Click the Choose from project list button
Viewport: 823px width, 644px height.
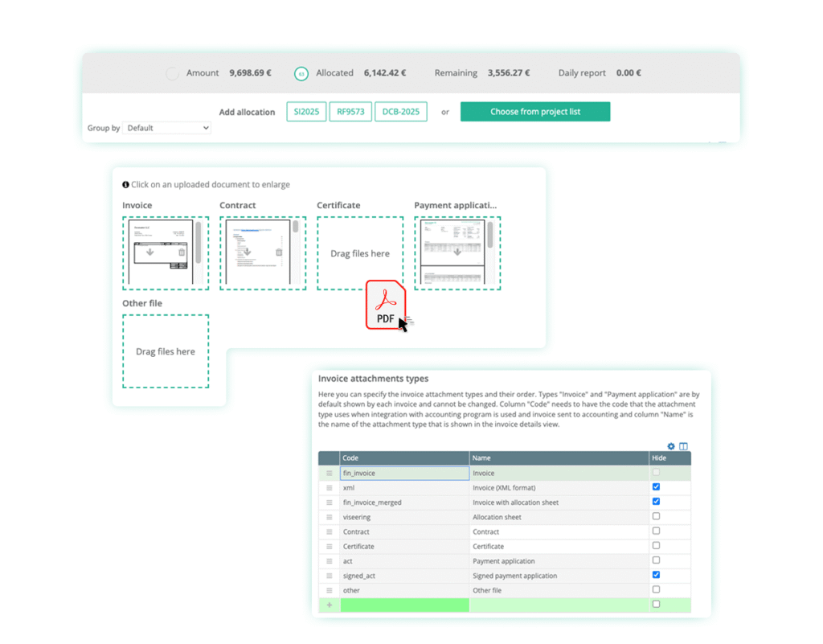[534, 111]
